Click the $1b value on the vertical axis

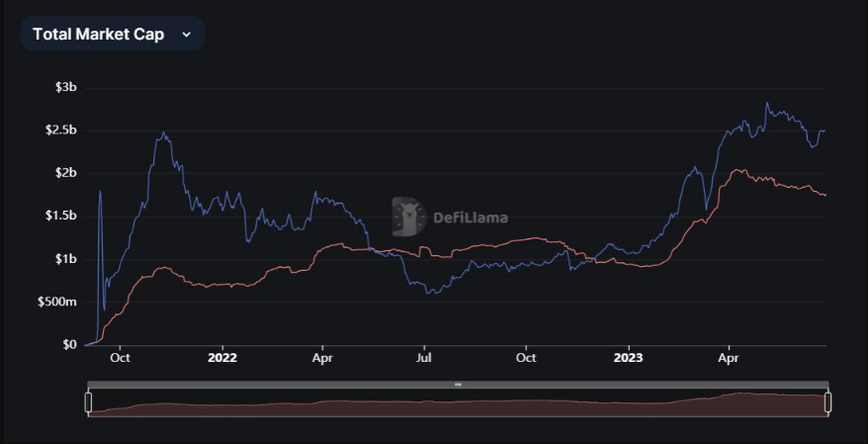click(65, 259)
